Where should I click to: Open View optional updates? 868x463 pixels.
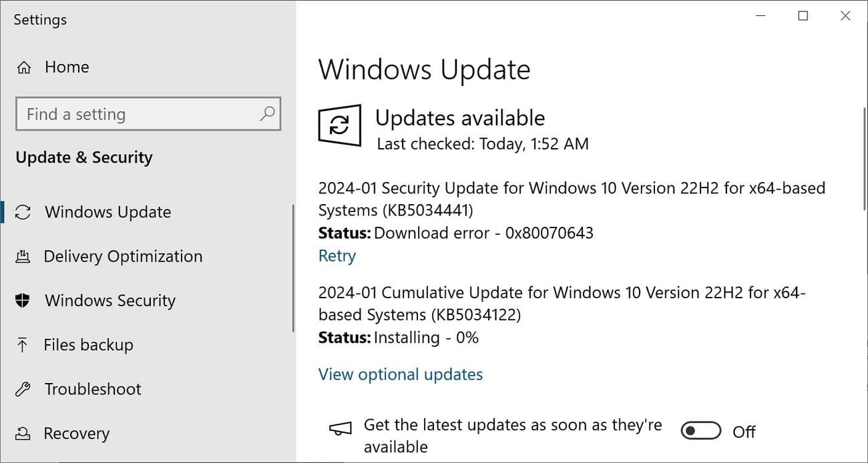[x=400, y=374]
